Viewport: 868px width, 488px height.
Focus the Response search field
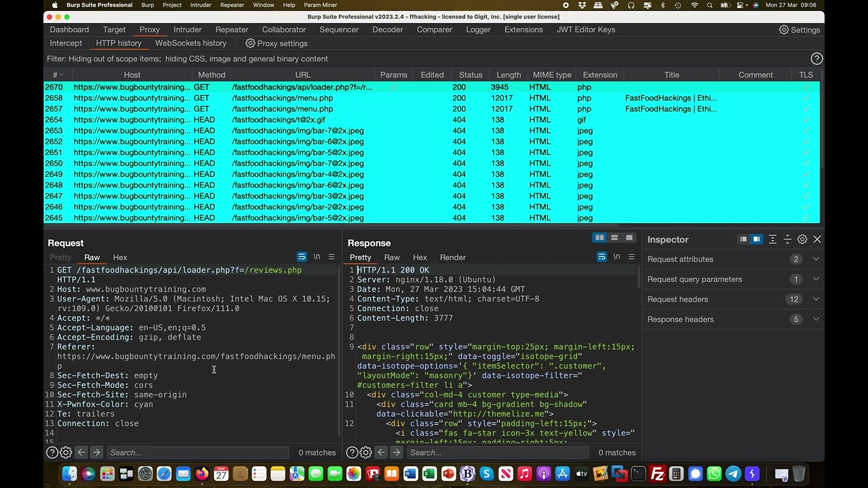tap(499, 453)
